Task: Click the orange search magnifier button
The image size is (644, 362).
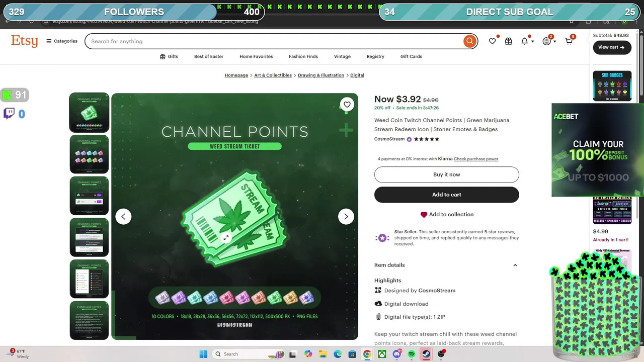Action: click(469, 41)
